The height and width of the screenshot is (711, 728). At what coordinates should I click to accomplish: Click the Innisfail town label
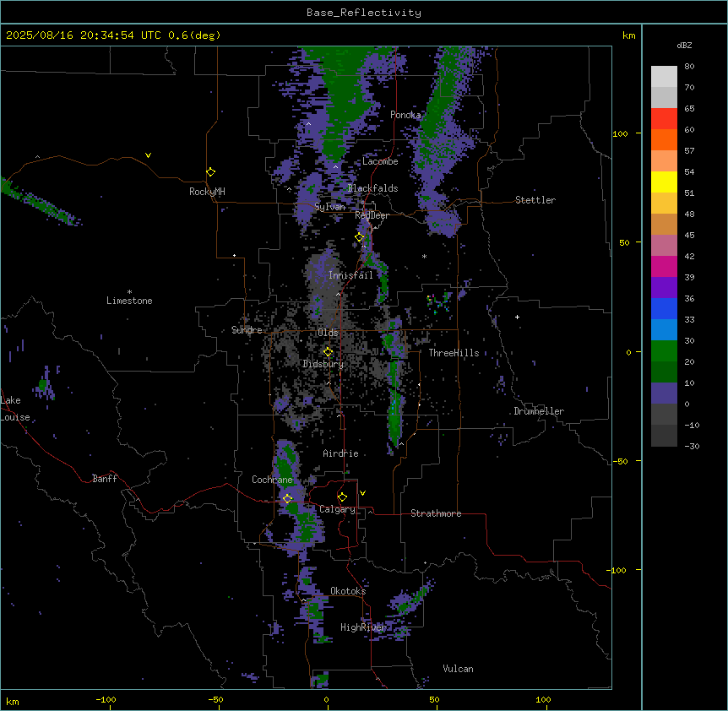(350, 275)
